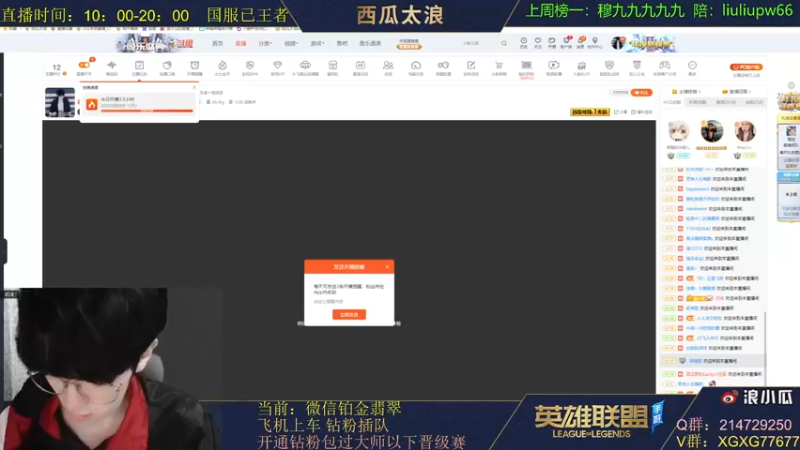The image size is (800, 450).
Task: Go to the 首页 home tab
Action: (217, 43)
